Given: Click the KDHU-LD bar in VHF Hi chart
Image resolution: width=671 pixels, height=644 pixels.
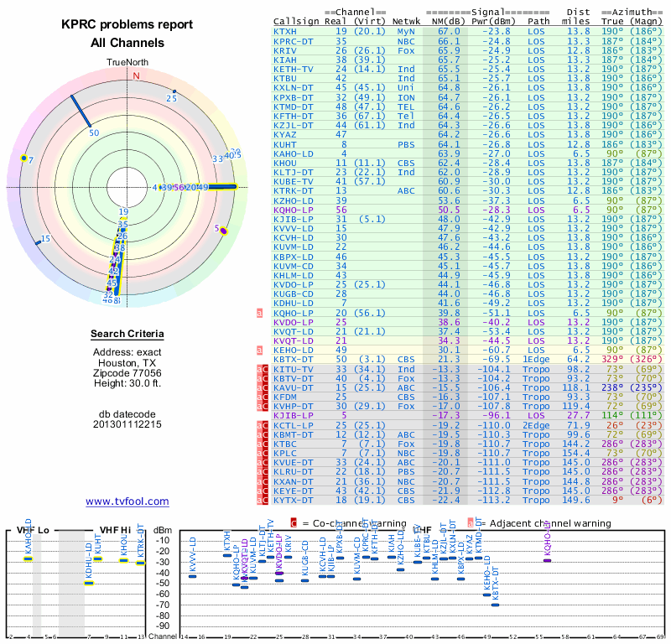Looking at the screenshot, I should [89, 583].
